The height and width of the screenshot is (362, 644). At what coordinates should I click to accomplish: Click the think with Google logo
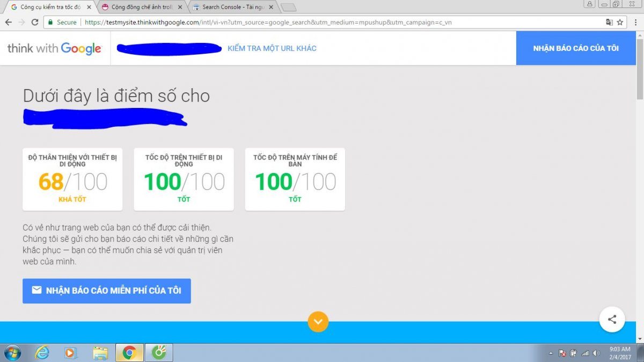point(54,48)
